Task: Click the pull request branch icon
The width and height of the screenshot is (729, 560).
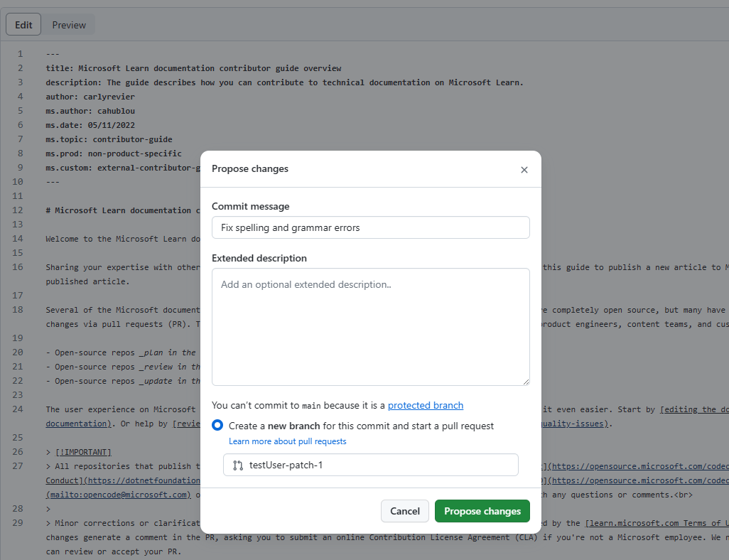Action: click(x=237, y=465)
